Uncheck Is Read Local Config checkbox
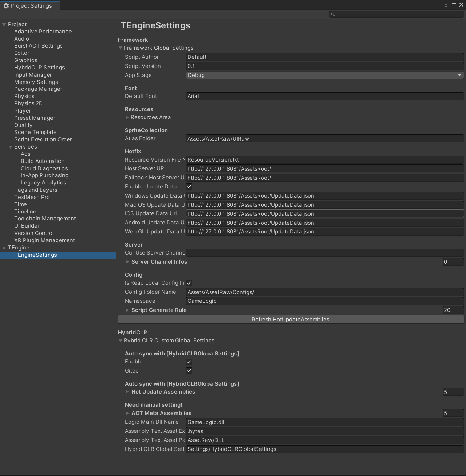This screenshot has height=476, width=466. (x=189, y=283)
